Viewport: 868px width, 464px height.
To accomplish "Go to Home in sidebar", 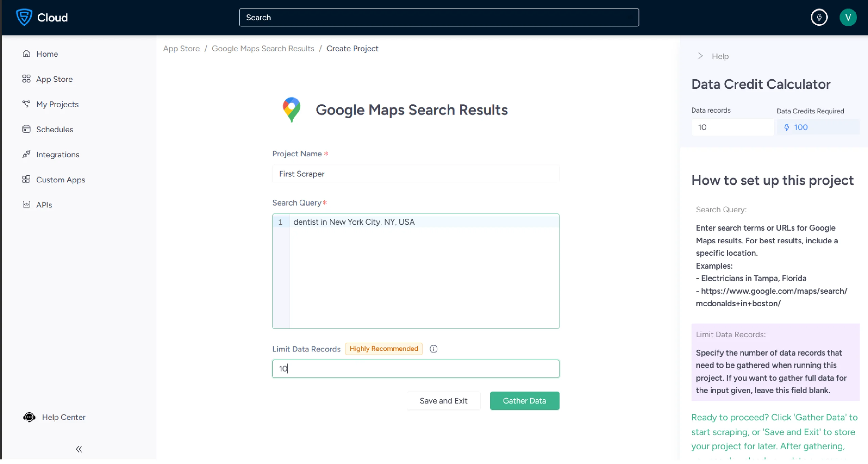I will pos(47,54).
